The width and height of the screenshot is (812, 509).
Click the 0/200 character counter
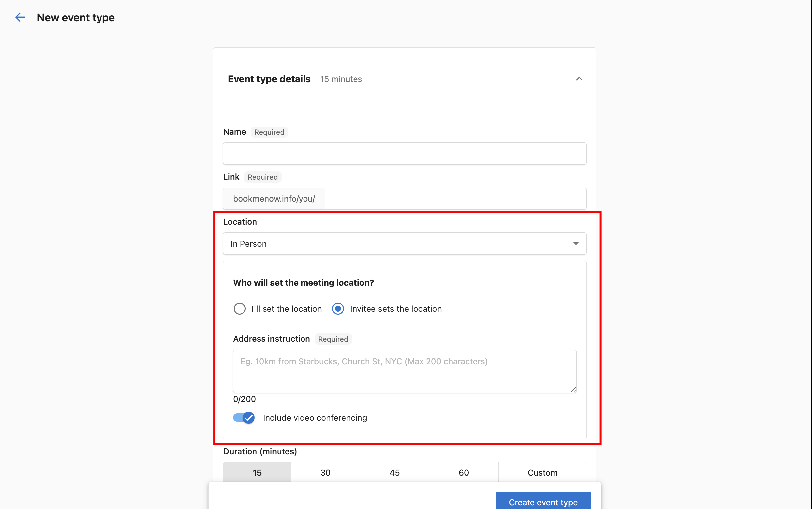click(x=244, y=399)
